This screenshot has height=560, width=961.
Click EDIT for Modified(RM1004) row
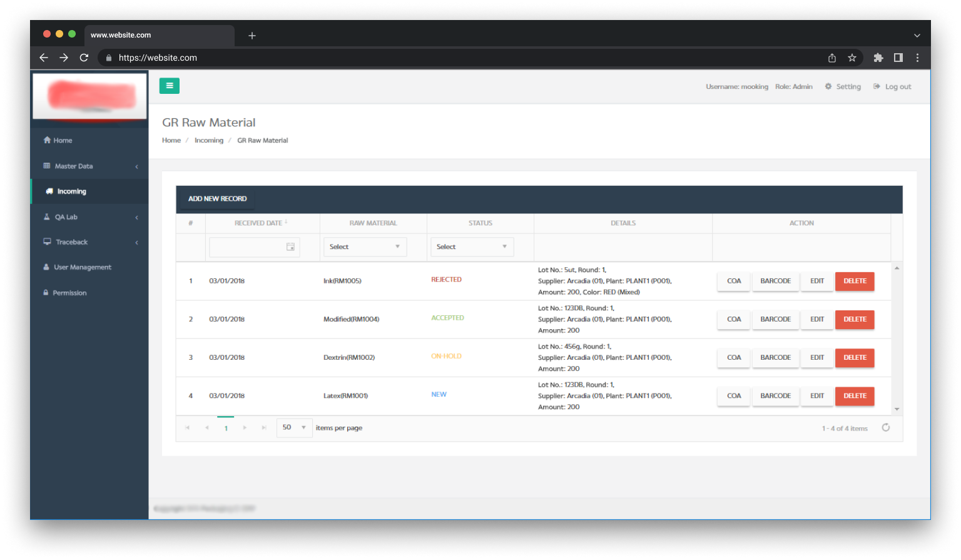[817, 319]
